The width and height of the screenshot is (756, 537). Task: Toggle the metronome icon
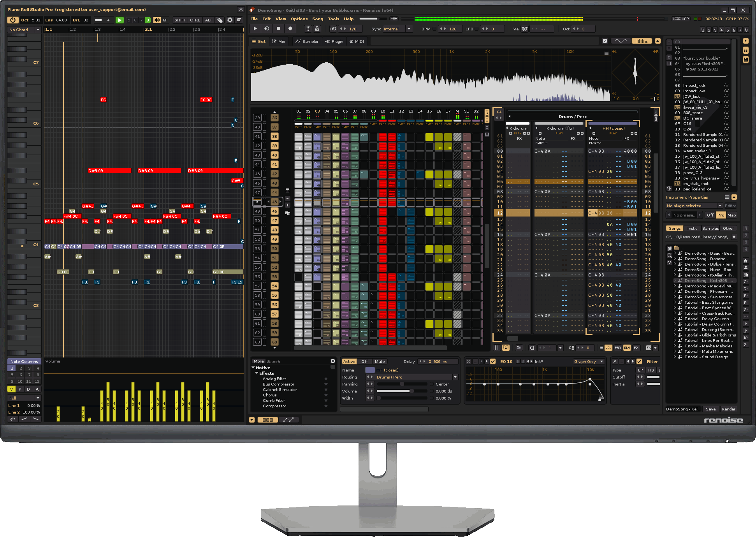317,28
